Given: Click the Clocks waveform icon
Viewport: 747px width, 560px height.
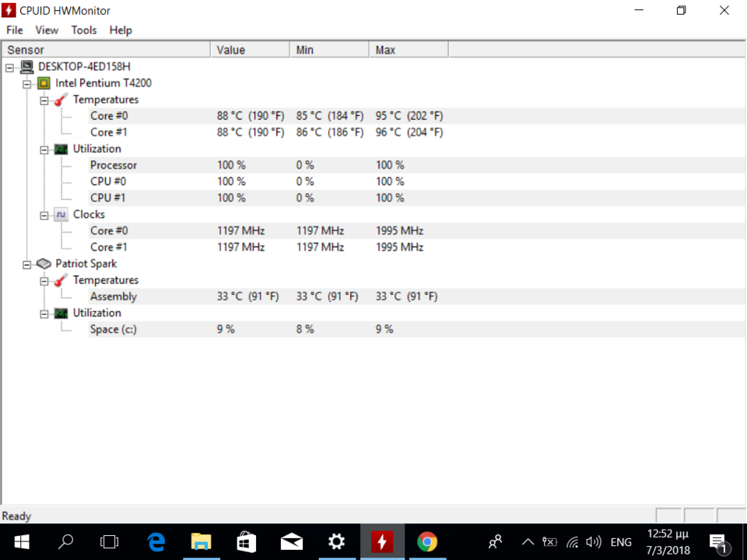Looking at the screenshot, I should point(61,215).
